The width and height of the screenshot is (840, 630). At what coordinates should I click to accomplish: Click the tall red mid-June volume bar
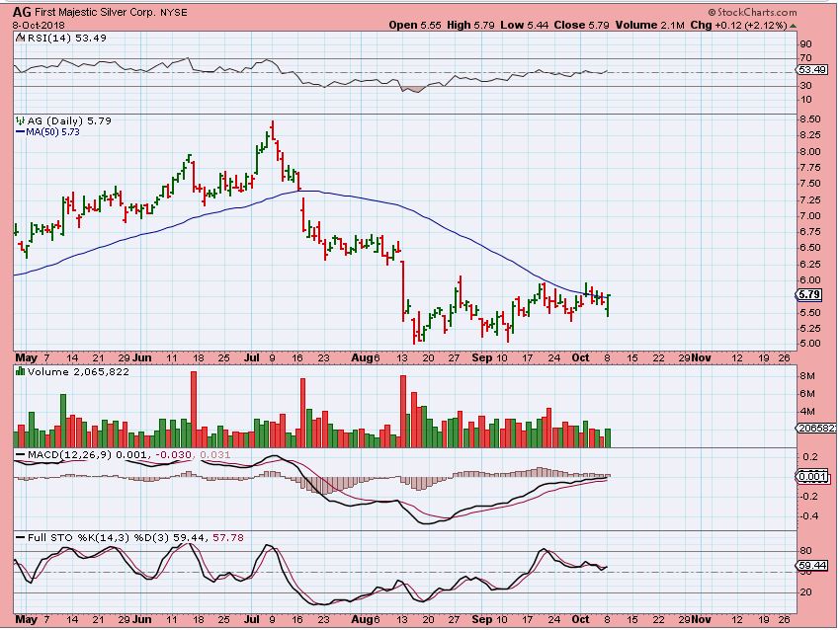click(x=194, y=410)
